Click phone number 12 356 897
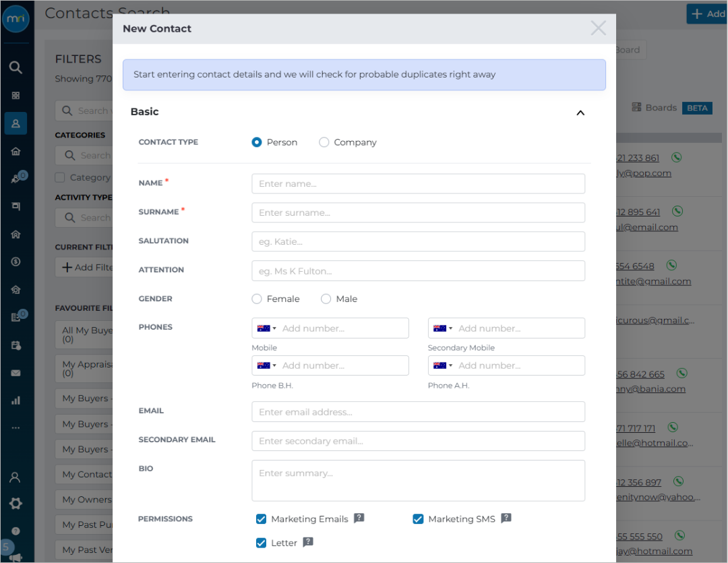728x563 pixels. [x=638, y=482]
